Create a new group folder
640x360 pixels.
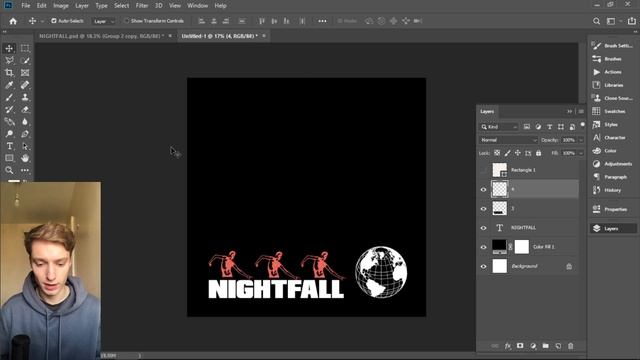[x=546, y=346]
